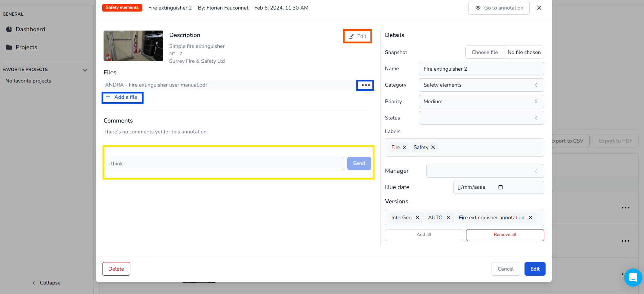Screen dimensions: 644x294
Task: Remove the Fire label tag
Action: [404, 147]
